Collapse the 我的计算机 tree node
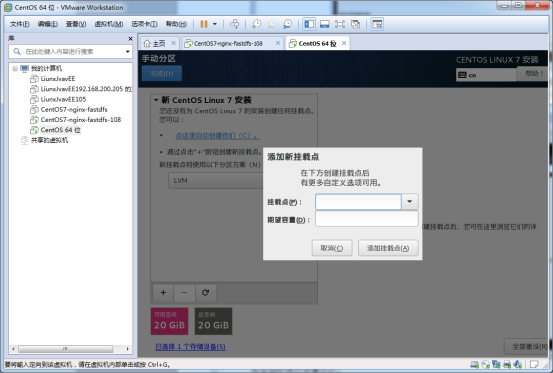Viewport: 553px width, 373px height. tap(15, 68)
